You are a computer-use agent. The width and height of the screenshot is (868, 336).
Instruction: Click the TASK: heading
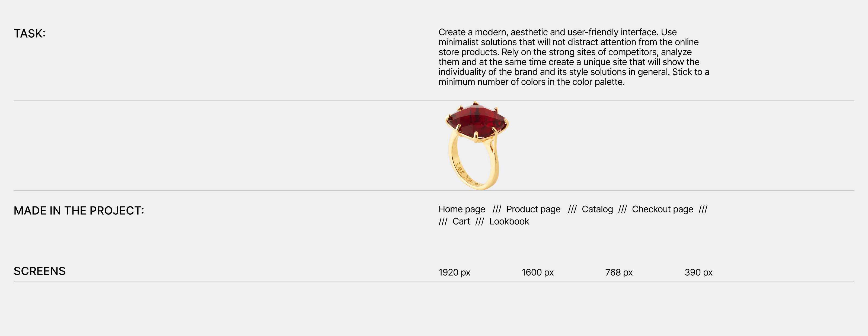click(x=30, y=34)
